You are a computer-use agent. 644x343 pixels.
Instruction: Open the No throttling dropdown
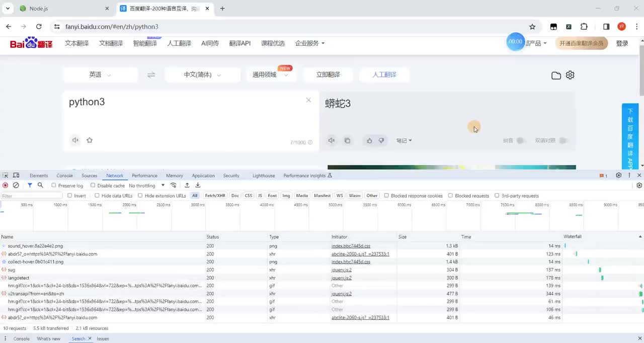(x=146, y=186)
